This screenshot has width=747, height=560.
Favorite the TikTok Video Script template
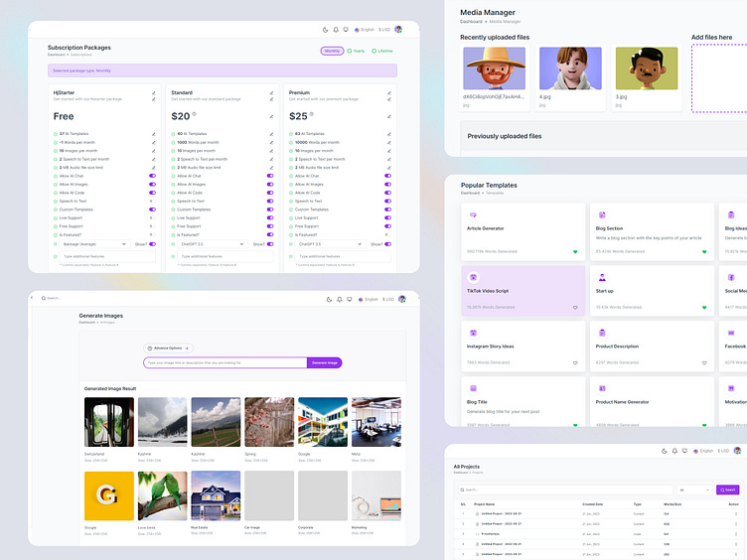coord(575,308)
